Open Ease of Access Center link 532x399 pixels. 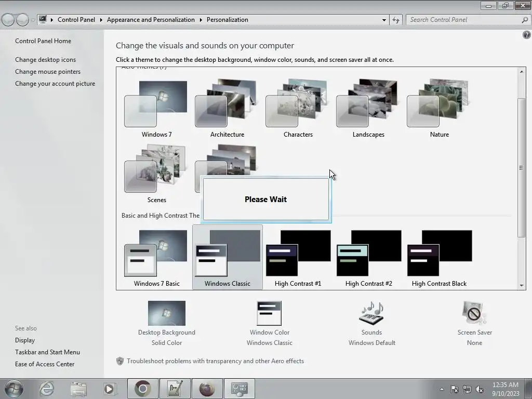[45, 364]
